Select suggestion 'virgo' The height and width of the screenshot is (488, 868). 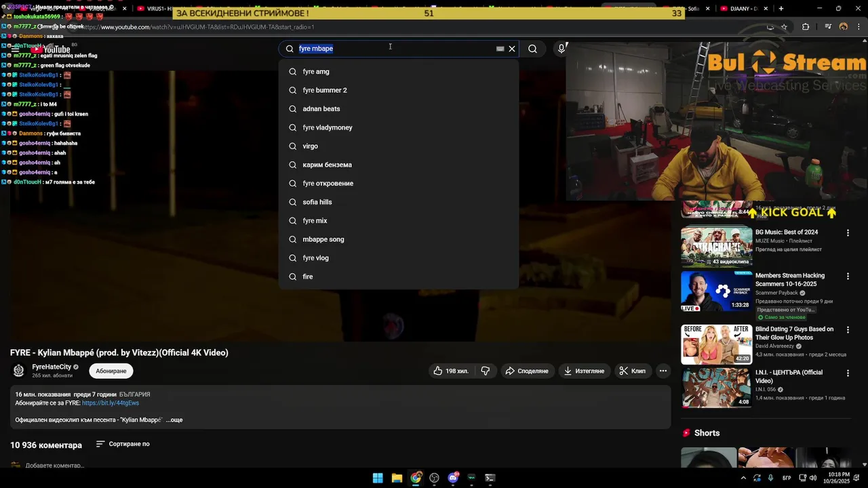[399, 146]
